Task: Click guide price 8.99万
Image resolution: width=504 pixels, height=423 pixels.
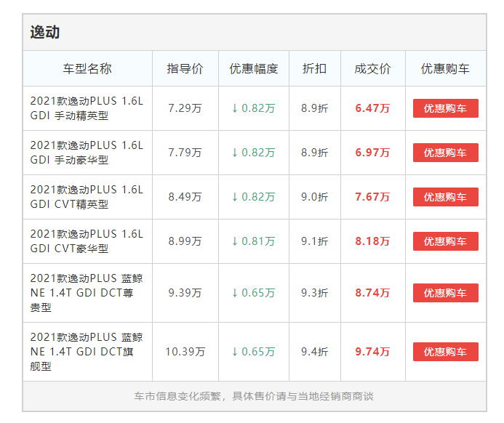Action: tap(185, 241)
